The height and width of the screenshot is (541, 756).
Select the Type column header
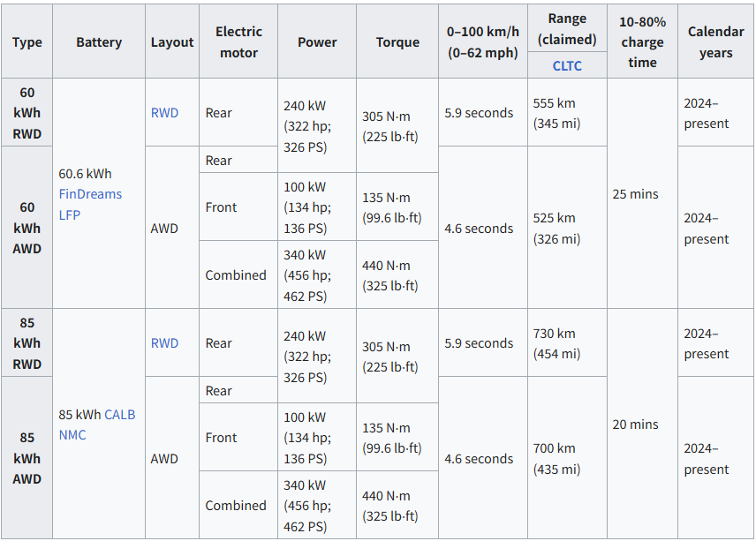27,42
